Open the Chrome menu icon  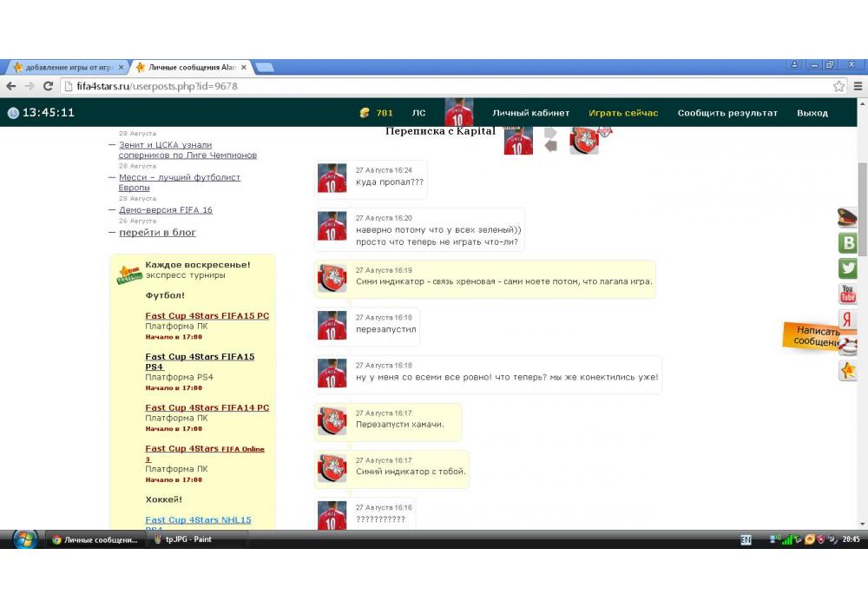coord(857,87)
